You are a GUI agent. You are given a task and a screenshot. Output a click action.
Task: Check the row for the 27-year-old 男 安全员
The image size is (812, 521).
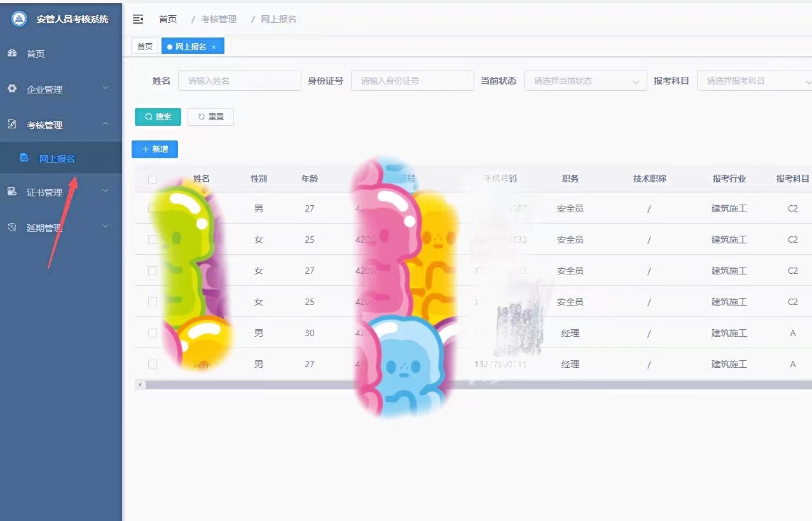point(153,208)
